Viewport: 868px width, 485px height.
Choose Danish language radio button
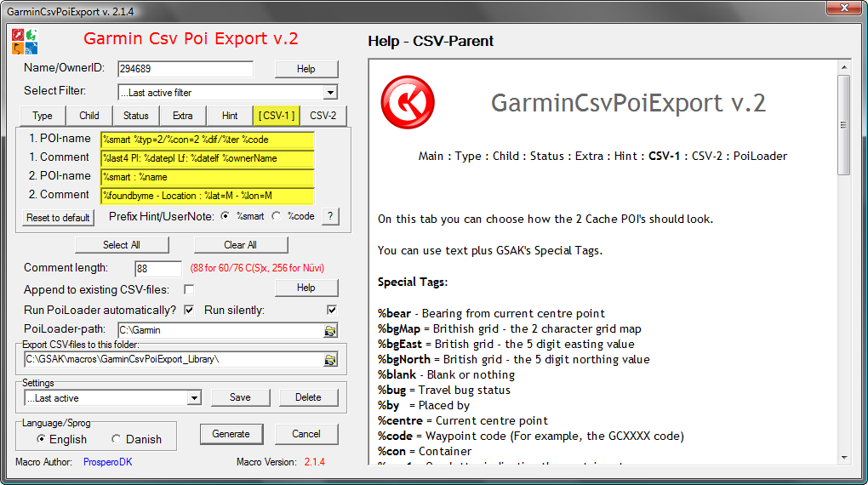[117, 439]
